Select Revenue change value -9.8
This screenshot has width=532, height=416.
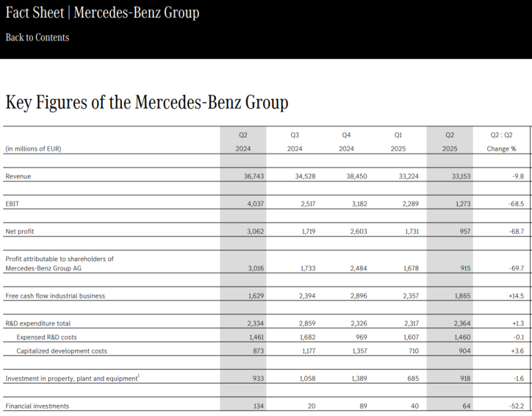(518, 176)
